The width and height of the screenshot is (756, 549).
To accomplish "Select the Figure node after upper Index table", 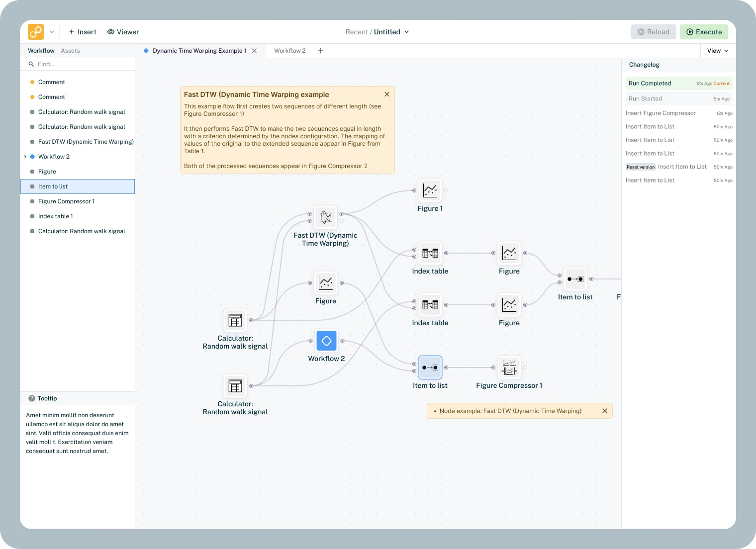I will pyautogui.click(x=509, y=253).
